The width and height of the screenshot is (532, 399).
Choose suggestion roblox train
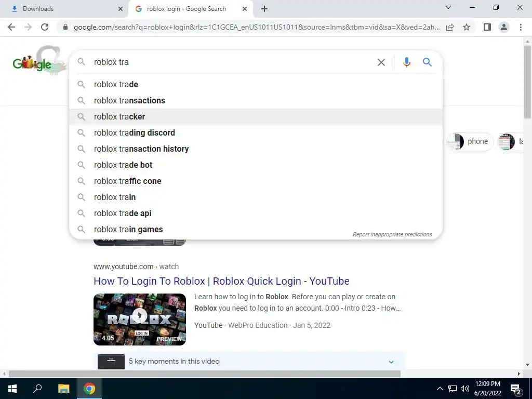tap(256, 197)
